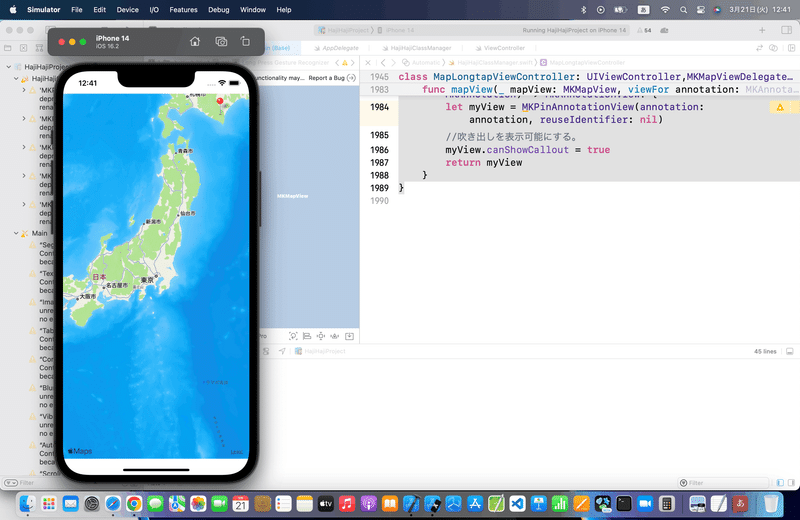Open the File menu in menu bar
Image resolution: width=800 pixels, height=520 pixels.
pos(77,10)
